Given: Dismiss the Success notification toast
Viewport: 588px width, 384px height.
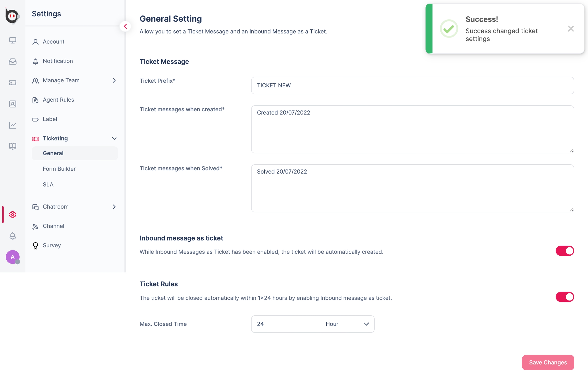Looking at the screenshot, I should tap(571, 29).
